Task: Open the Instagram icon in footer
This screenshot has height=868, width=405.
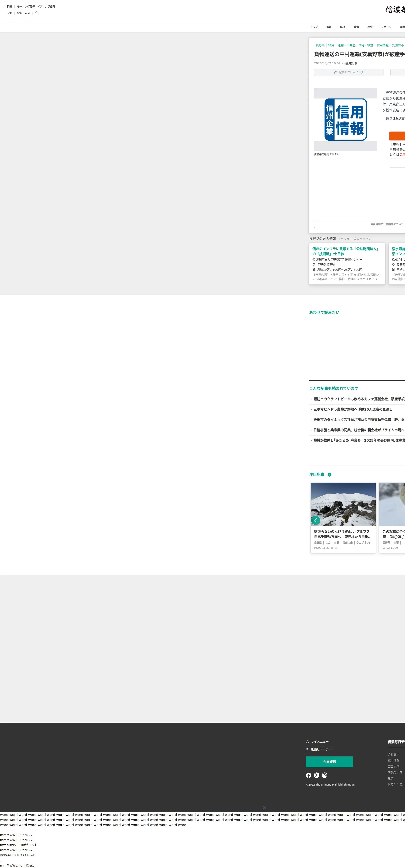Action: (x=324, y=775)
